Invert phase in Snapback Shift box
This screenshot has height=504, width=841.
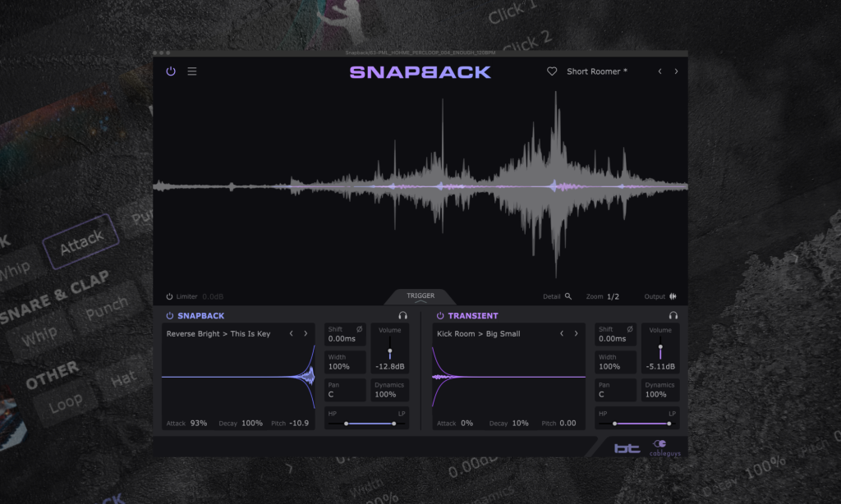coord(359,329)
